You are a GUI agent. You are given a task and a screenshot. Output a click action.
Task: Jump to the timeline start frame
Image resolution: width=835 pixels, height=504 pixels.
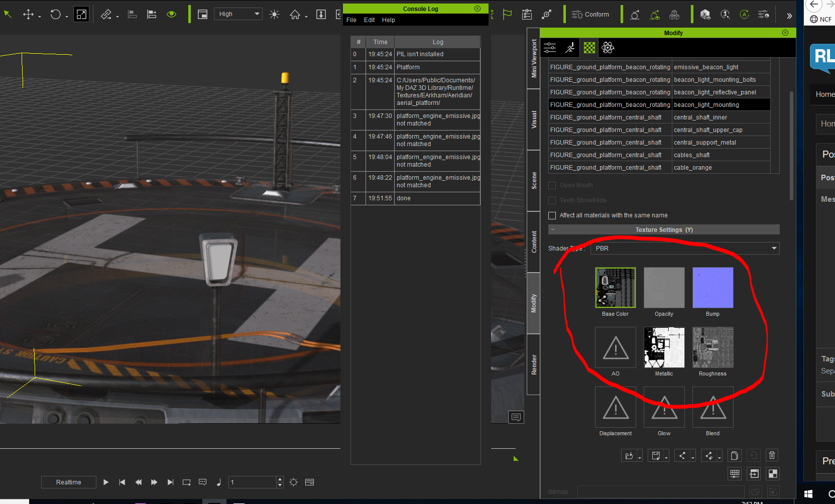click(122, 482)
